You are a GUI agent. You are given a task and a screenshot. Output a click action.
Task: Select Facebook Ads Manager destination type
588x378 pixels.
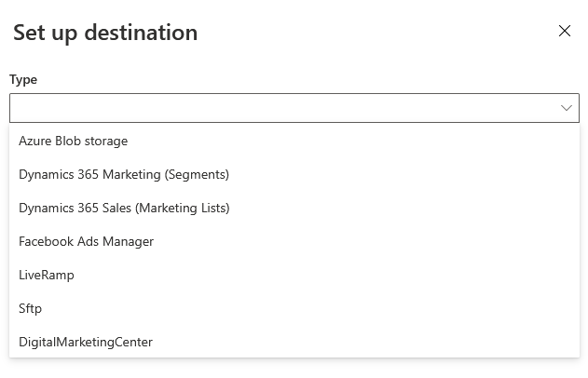click(x=86, y=241)
